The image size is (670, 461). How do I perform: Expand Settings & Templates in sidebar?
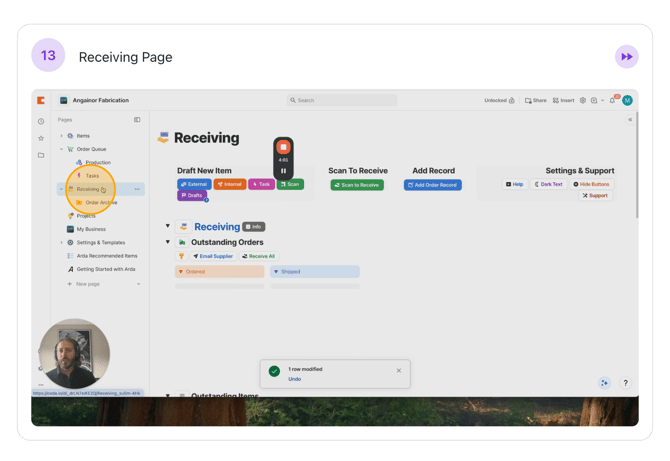pyautogui.click(x=61, y=242)
